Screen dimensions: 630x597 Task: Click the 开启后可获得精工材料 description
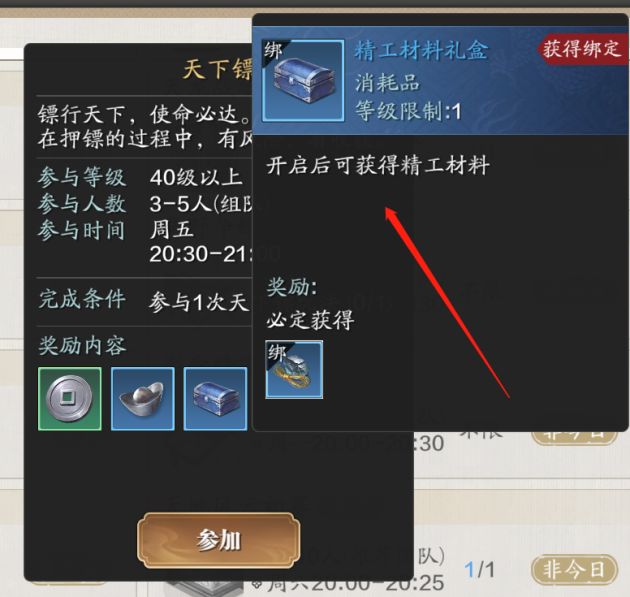[x=378, y=165]
